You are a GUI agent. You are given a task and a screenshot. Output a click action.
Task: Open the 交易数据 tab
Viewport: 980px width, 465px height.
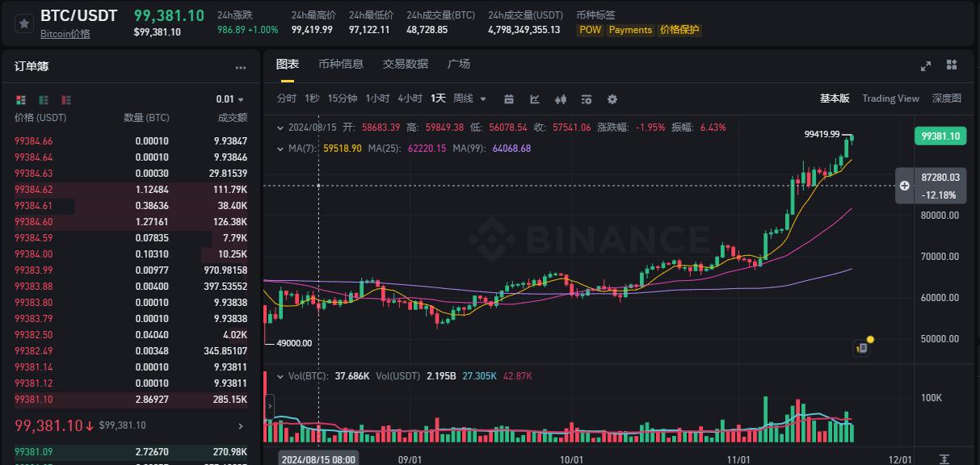click(x=406, y=64)
